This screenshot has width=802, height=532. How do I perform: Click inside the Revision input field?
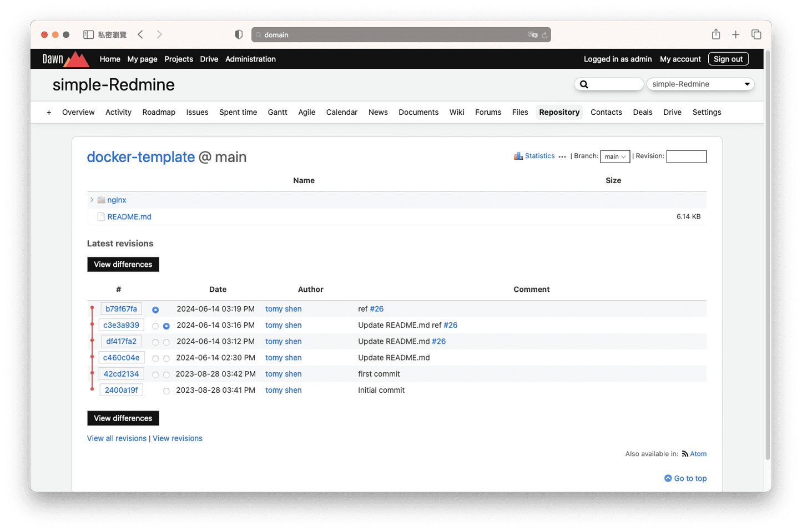(x=686, y=156)
